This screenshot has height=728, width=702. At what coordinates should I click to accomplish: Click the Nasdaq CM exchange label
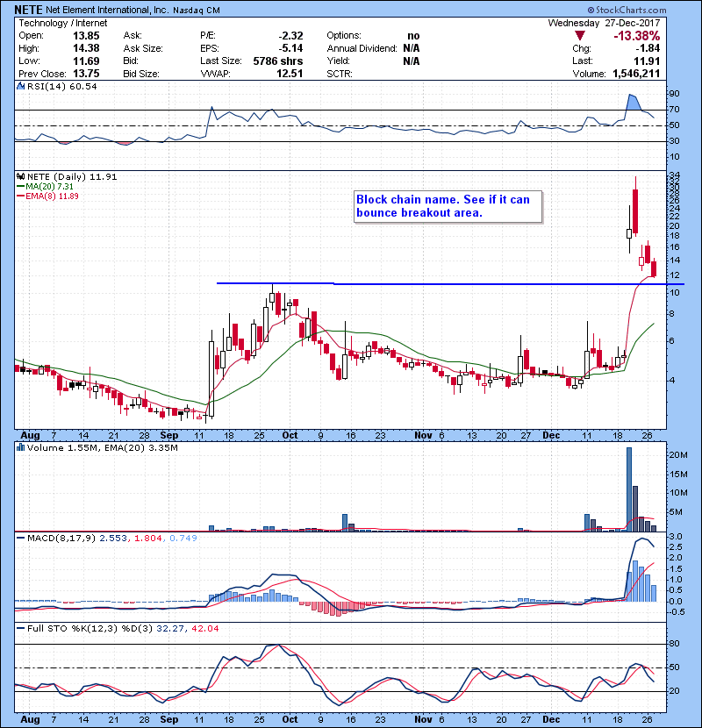[x=197, y=11]
